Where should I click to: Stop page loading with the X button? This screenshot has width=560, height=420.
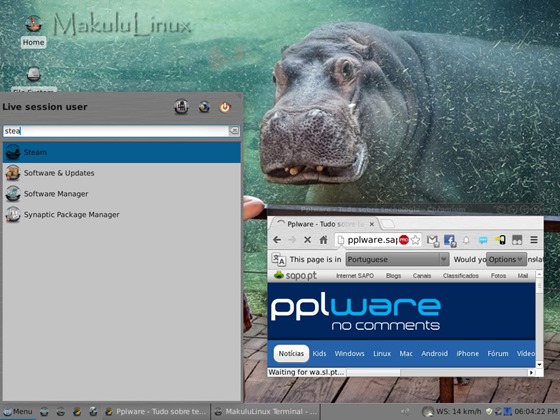coord(308,240)
